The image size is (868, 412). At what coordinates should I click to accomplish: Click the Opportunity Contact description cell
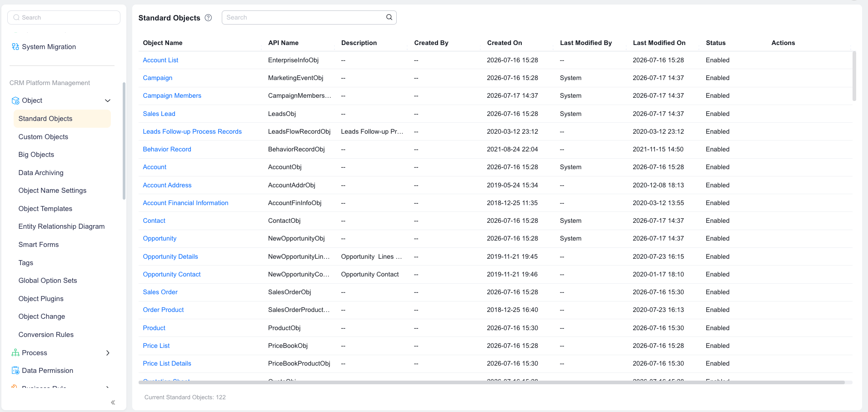click(x=370, y=274)
